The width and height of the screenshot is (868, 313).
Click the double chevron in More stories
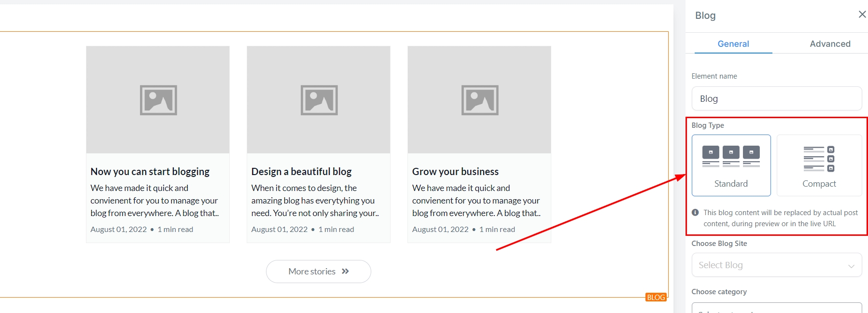(345, 272)
